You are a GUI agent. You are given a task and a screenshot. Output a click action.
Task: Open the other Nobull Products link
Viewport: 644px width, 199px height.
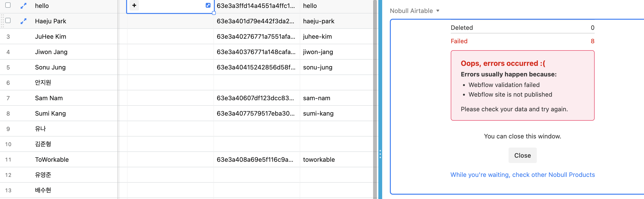pyautogui.click(x=522, y=175)
